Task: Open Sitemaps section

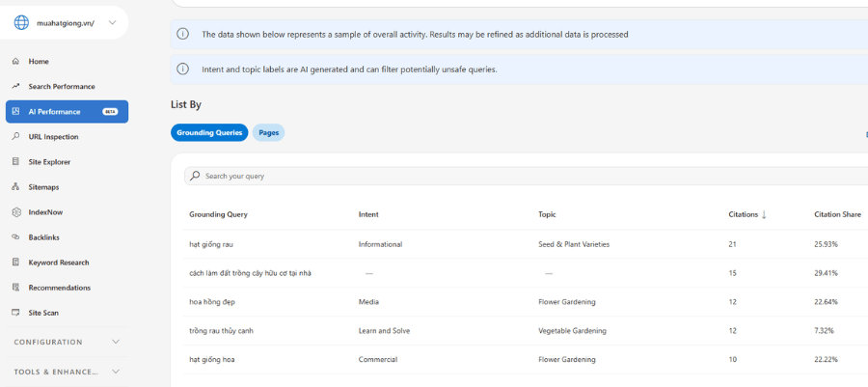Action: [x=43, y=187]
